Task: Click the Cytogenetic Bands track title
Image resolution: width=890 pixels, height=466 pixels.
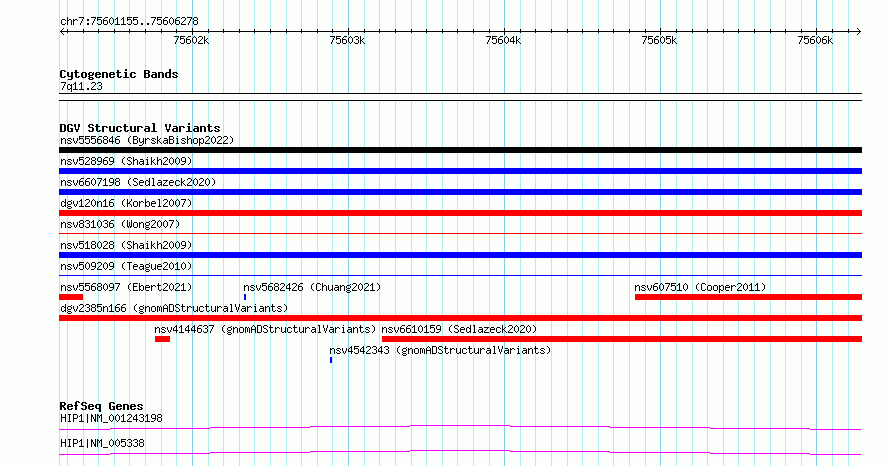Action: [119, 74]
